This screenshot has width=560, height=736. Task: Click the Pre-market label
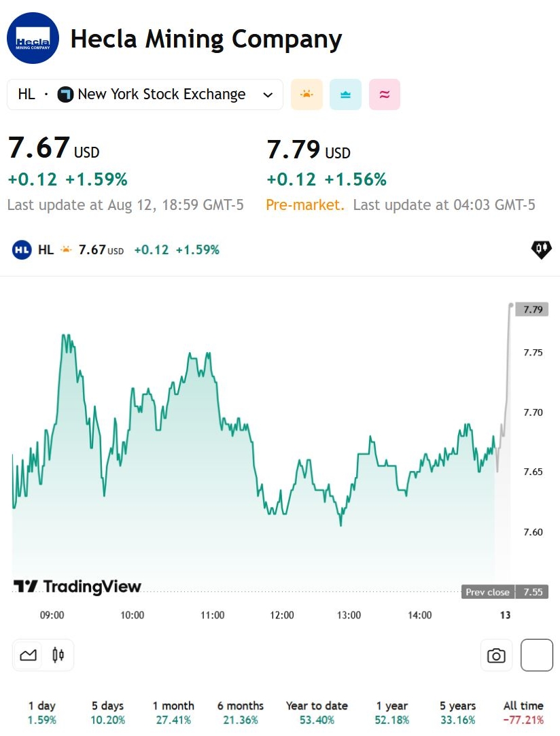click(x=305, y=205)
